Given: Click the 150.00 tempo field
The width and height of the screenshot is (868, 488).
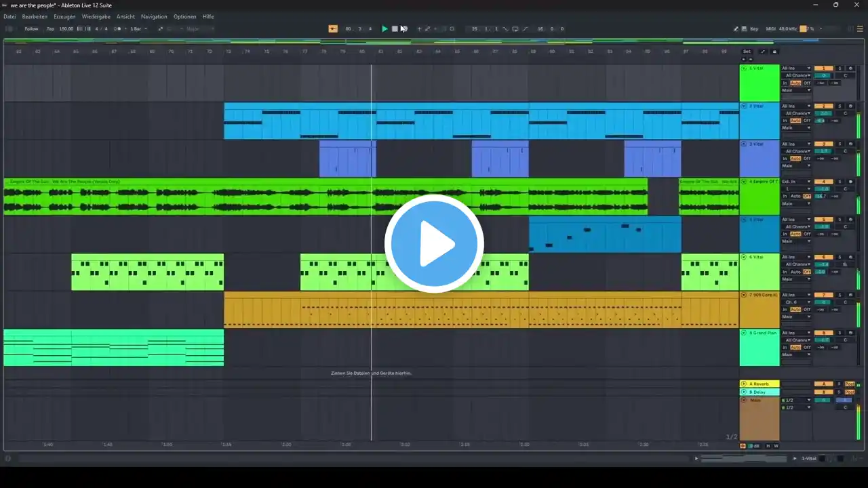Looking at the screenshot, I should [x=66, y=29].
